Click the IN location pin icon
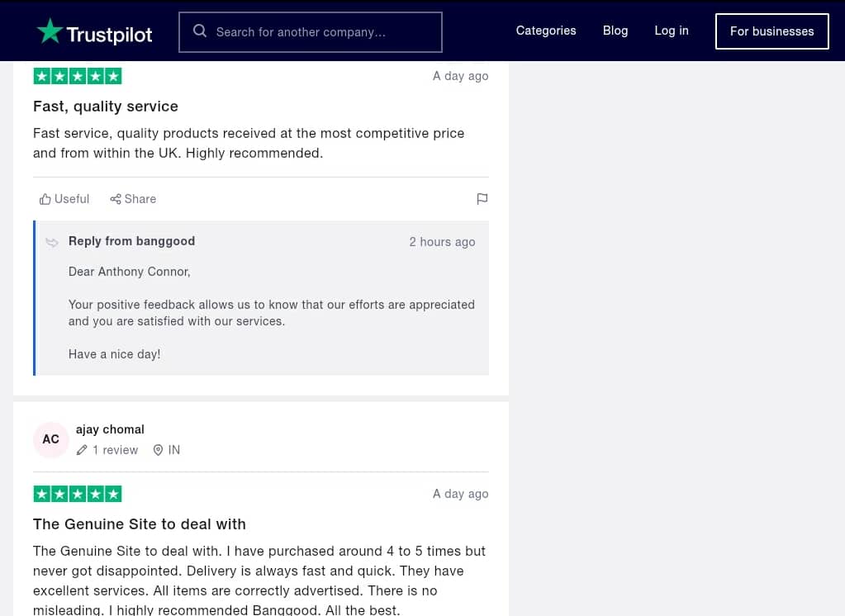Image resolution: width=845 pixels, height=616 pixels. coord(158,450)
